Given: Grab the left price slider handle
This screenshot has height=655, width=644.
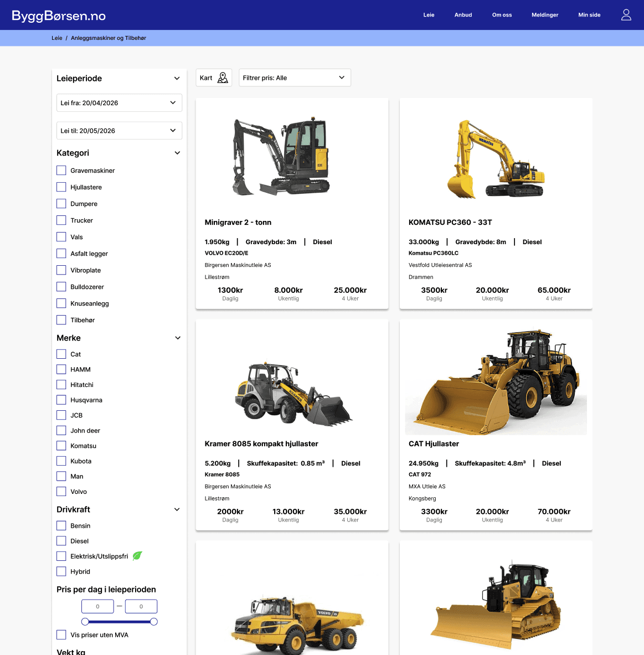Looking at the screenshot, I should 85,622.
